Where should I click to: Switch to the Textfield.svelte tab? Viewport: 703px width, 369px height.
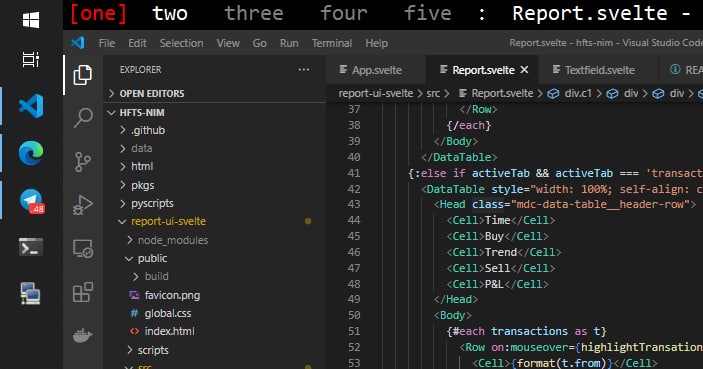(599, 70)
